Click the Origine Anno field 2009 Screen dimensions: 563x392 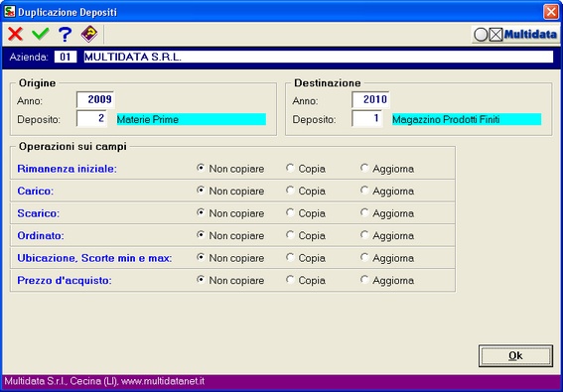pos(95,99)
